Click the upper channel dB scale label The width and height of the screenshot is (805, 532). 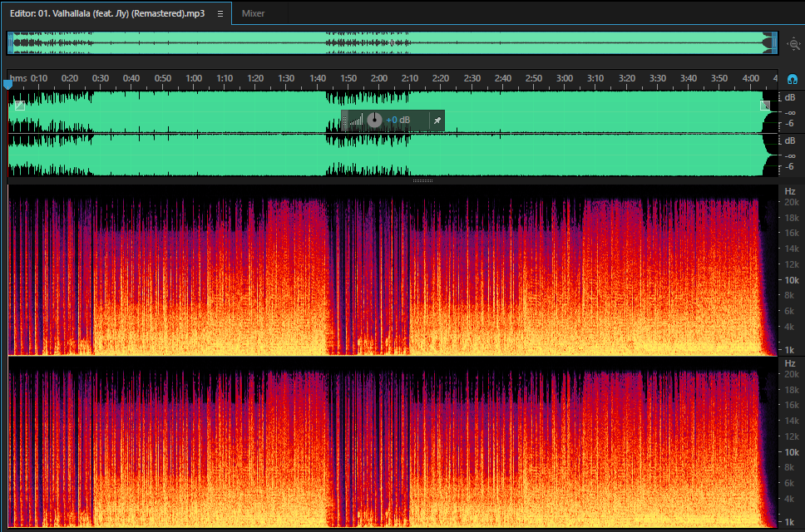(789, 97)
